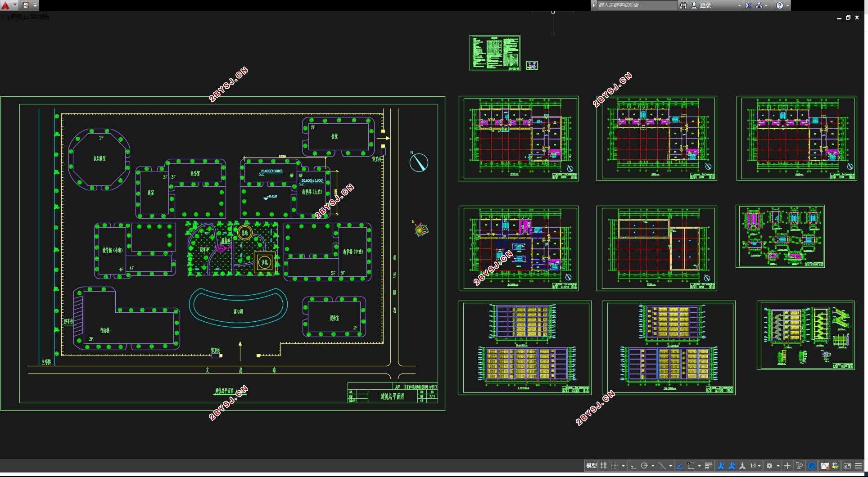The image size is (868, 477).
Task: Click the site plan north arrow compass
Action: 419,162
